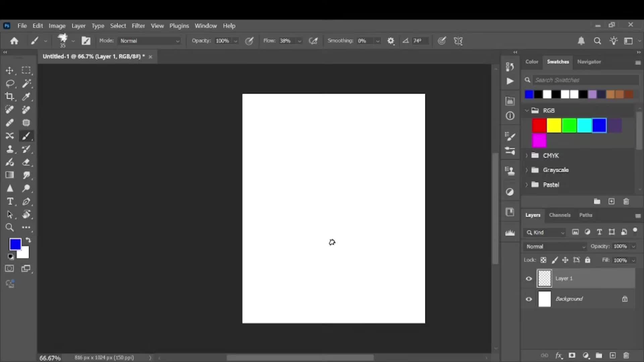The width and height of the screenshot is (644, 362).
Task: Expand the Pastel swatch group
Action: 527,185
